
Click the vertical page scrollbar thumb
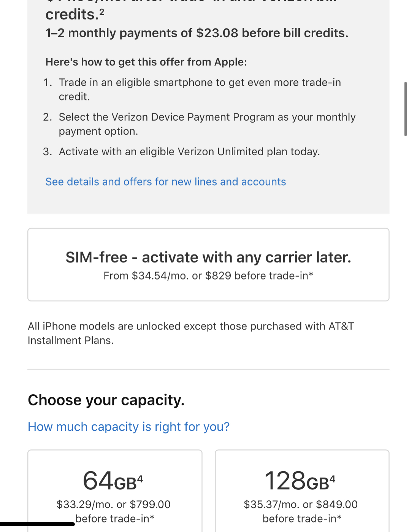pyautogui.click(x=406, y=107)
